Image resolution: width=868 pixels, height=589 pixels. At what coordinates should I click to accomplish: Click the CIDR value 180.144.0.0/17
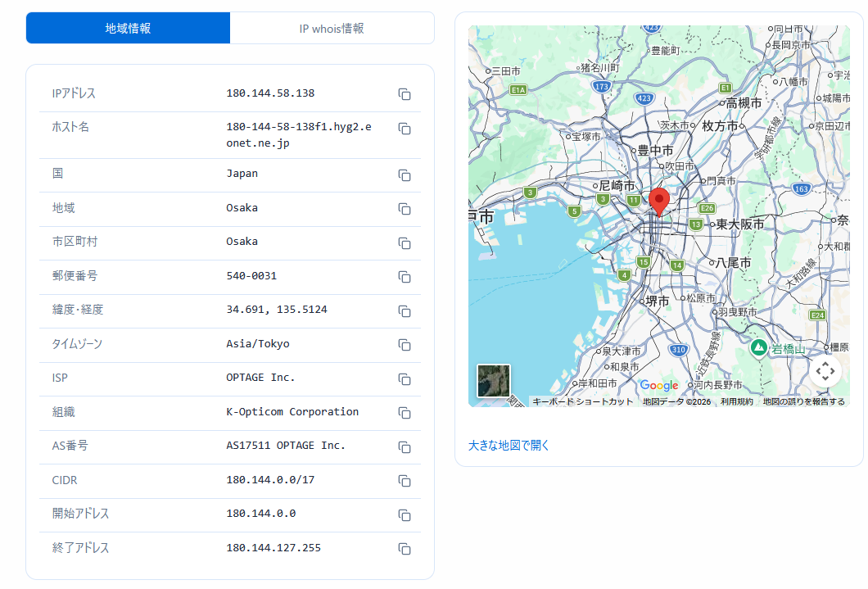(x=270, y=480)
